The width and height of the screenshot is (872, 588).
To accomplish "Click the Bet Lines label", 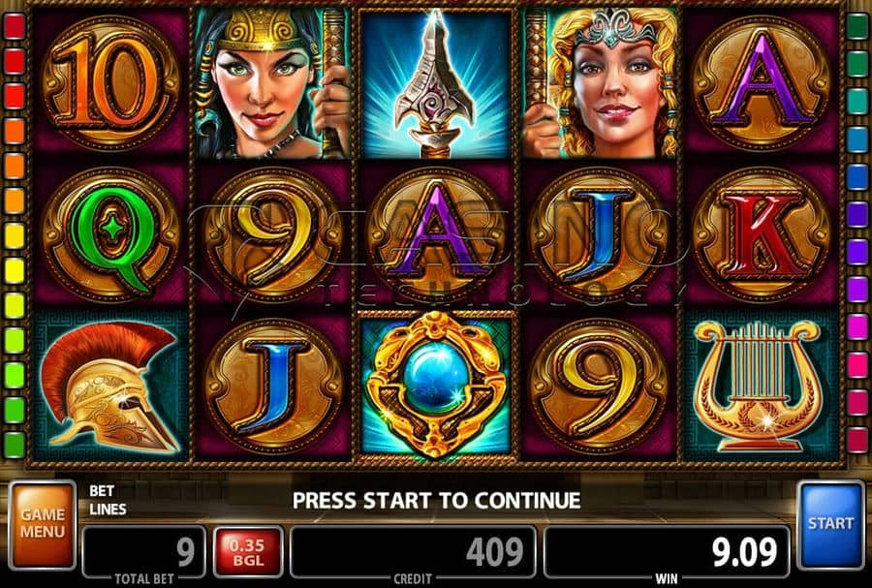I will click(x=108, y=500).
